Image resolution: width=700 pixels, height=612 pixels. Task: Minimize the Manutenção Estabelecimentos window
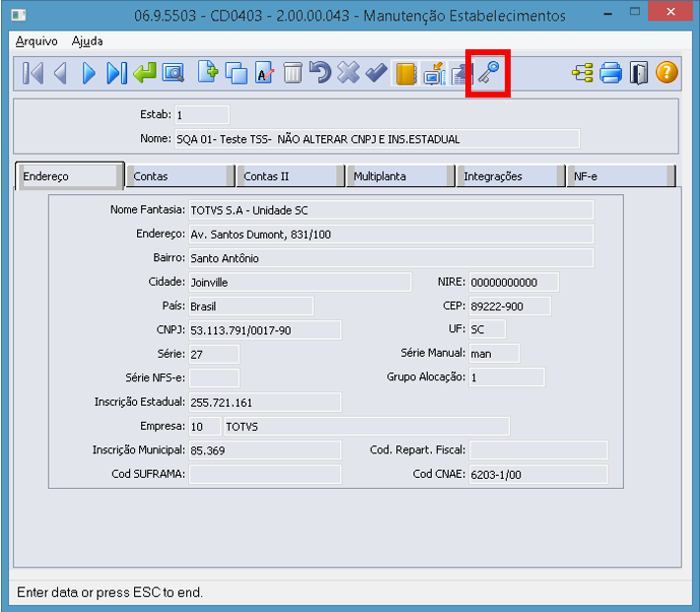point(607,14)
